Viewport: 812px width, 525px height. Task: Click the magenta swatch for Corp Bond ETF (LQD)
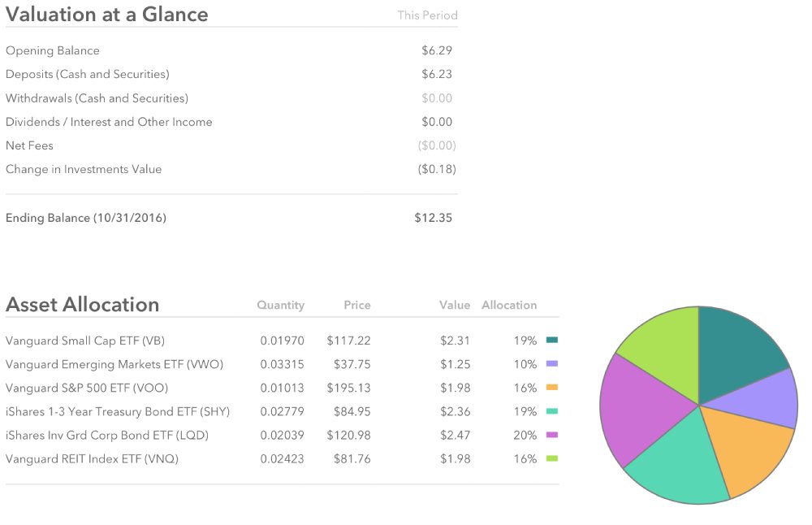(x=552, y=435)
